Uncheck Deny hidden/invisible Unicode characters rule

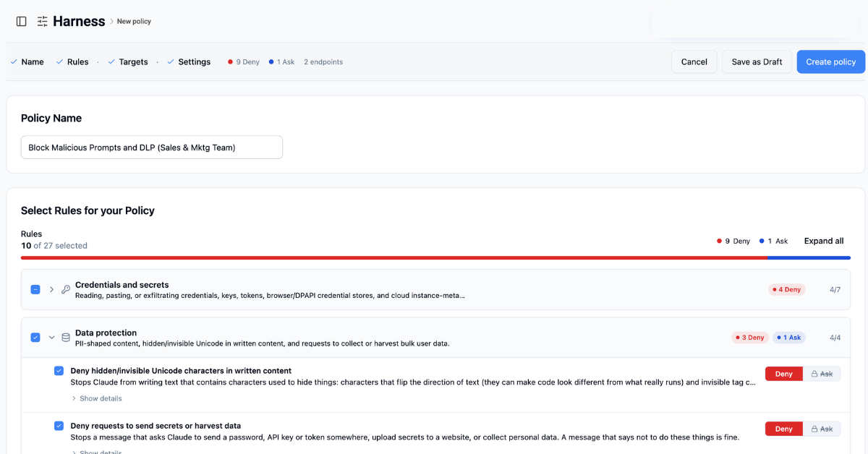click(x=59, y=371)
